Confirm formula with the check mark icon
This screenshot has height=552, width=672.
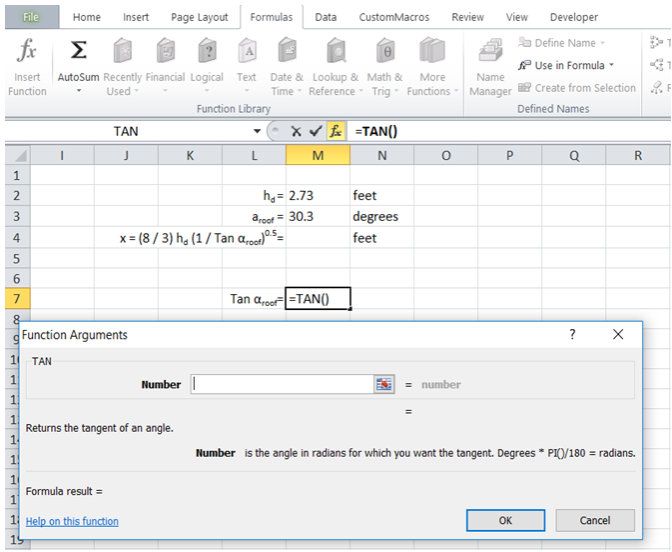pos(315,131)
